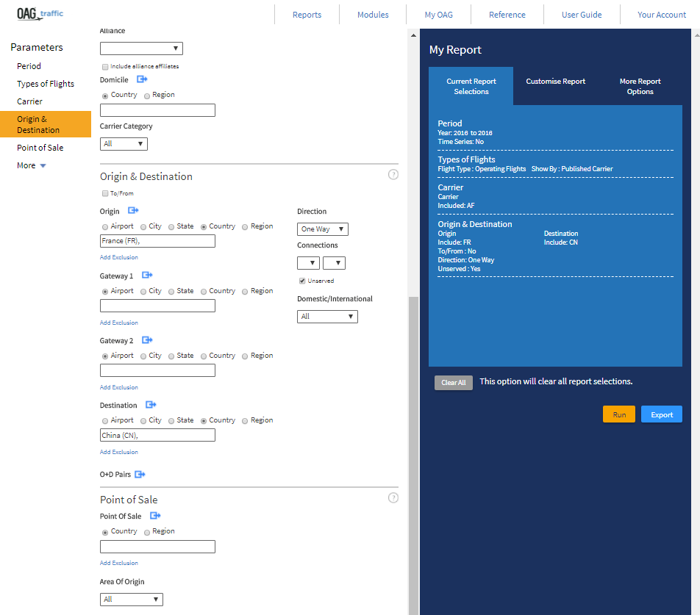Screen dimensions: 700x615
Task: Select Region radio for Point Of Sale
Action: (x=147, y=533)
